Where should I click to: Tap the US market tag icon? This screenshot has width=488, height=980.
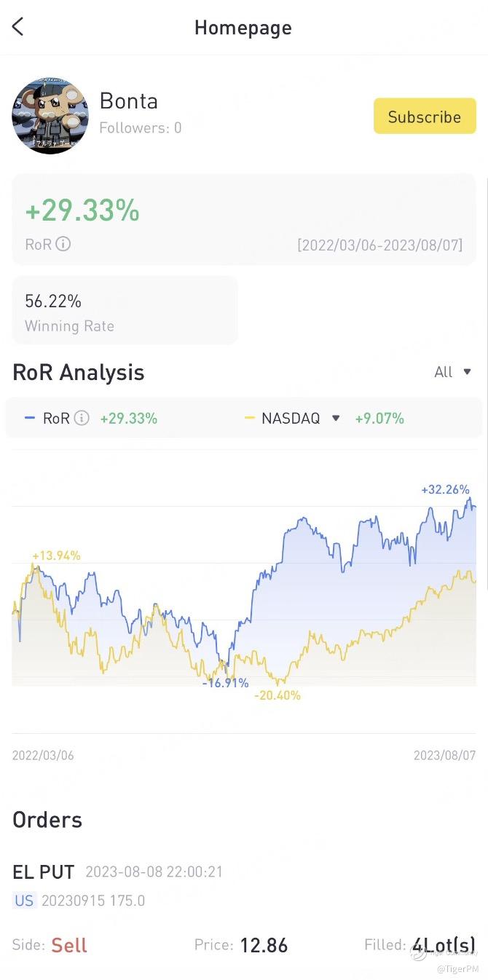[24, 901]
